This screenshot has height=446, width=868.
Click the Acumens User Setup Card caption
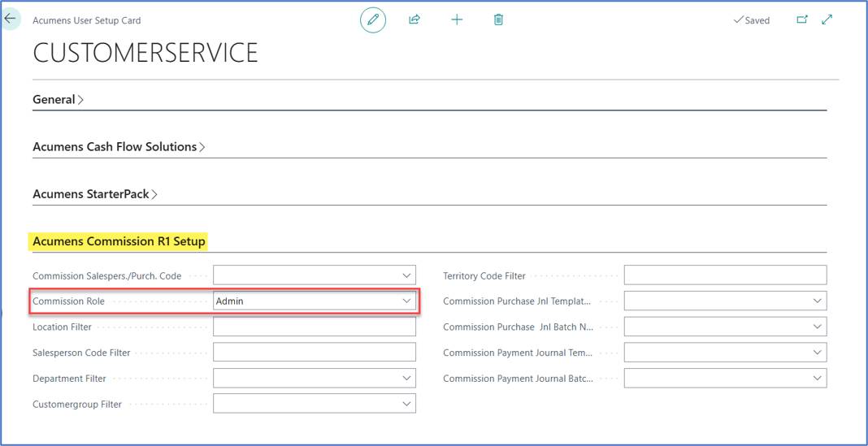[87, 20]
